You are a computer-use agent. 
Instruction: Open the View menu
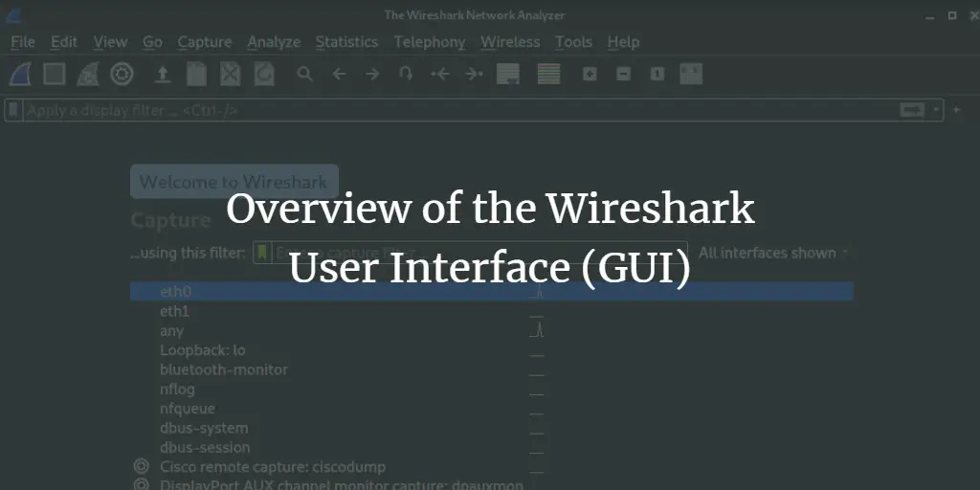click(110, 42)
